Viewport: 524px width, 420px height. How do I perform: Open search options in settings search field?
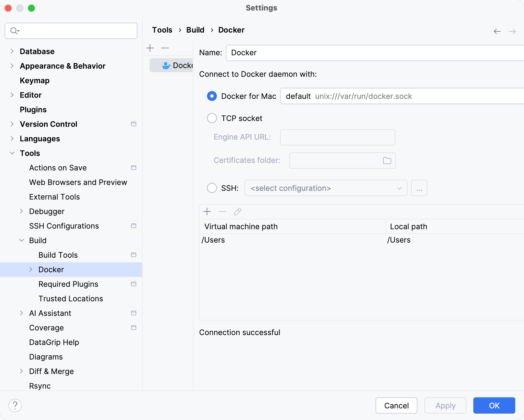15,31
